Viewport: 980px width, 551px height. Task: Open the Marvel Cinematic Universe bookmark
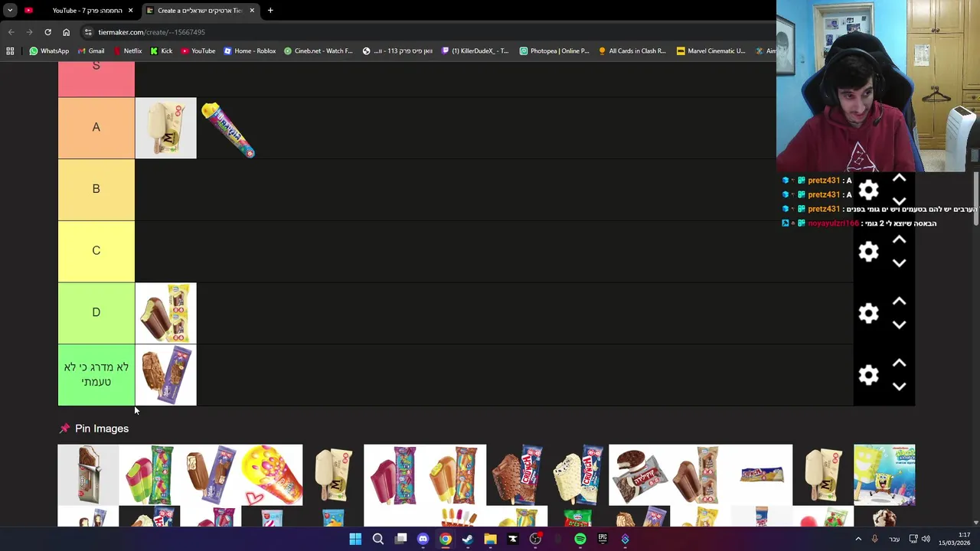point(711,51)
